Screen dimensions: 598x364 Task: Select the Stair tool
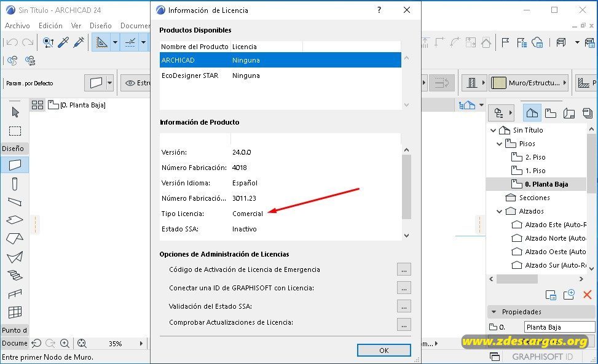(x=15, y=275)
